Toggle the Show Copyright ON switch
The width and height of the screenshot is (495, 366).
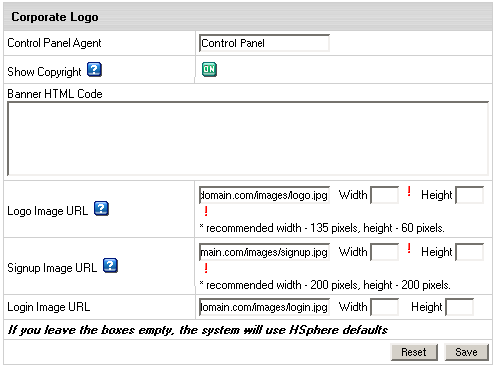(x=209, y=69)
